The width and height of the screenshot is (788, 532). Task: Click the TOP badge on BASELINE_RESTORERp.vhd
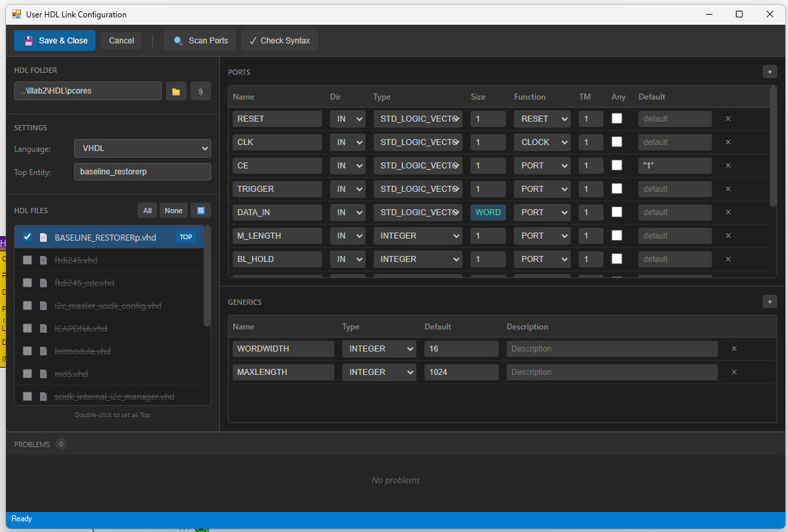(x=186, y=237)
